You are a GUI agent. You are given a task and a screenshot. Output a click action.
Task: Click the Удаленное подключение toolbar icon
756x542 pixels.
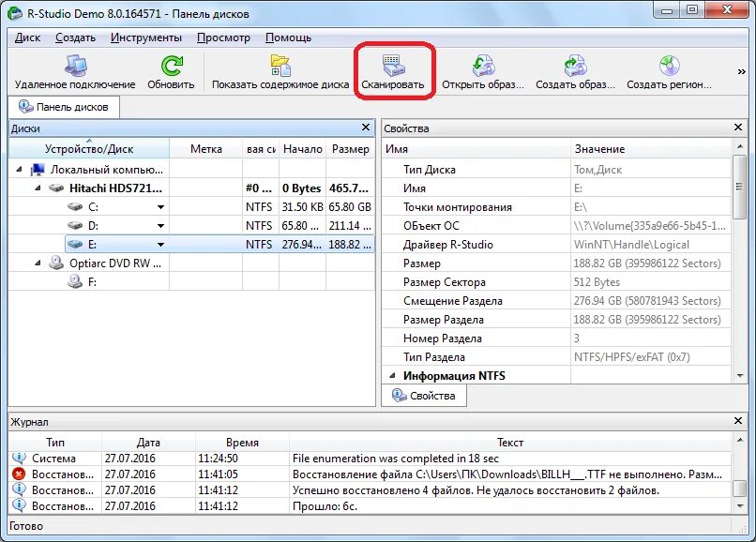pyautogui.click(x=76, y=66)
